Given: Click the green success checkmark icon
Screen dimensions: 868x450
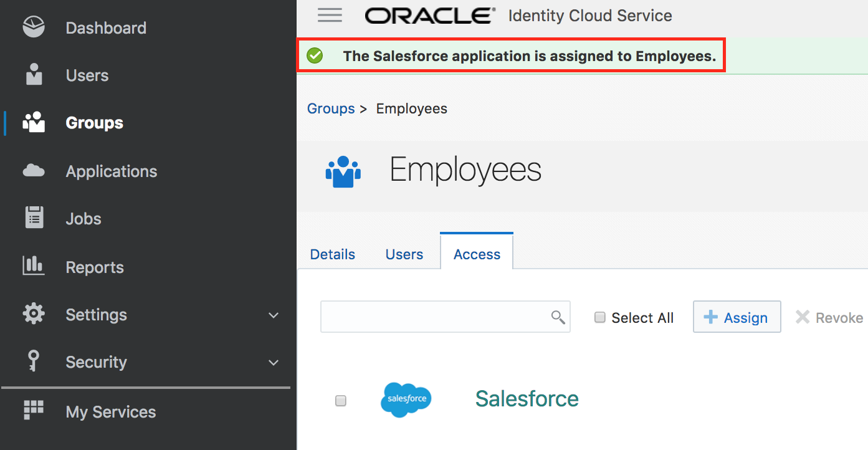Looking at the screenshot, I should click(315, 56).
